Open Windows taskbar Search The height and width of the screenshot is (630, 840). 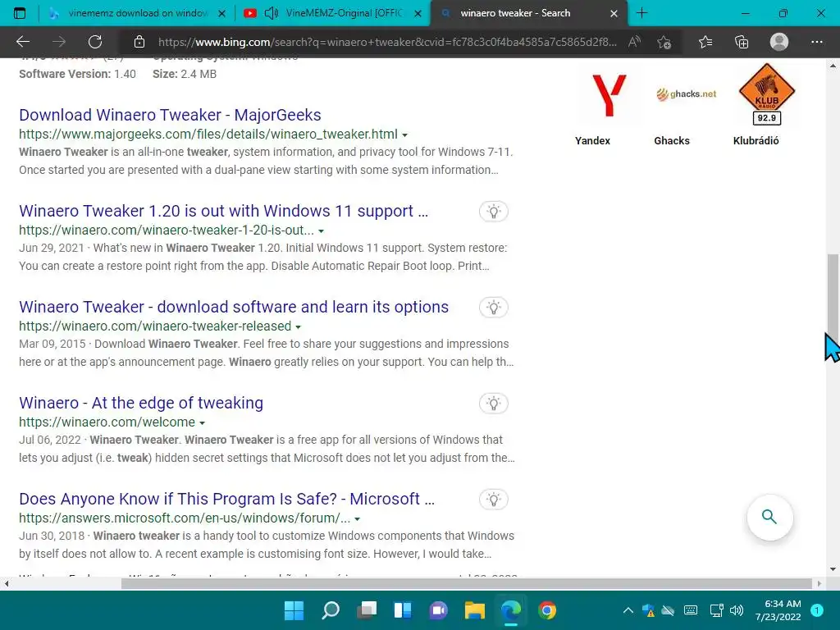[331, 610]
